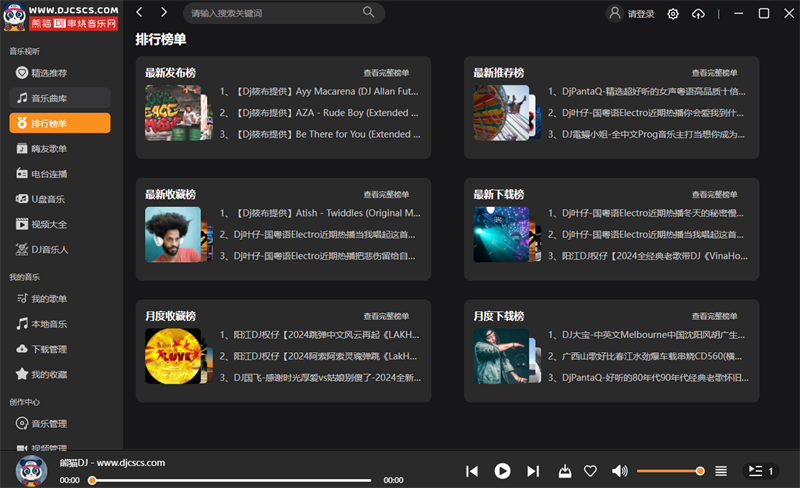
Task: Play 阳江DJ权仔 VinaHo... track in 最新下载榜
Action: pos(648,256)
